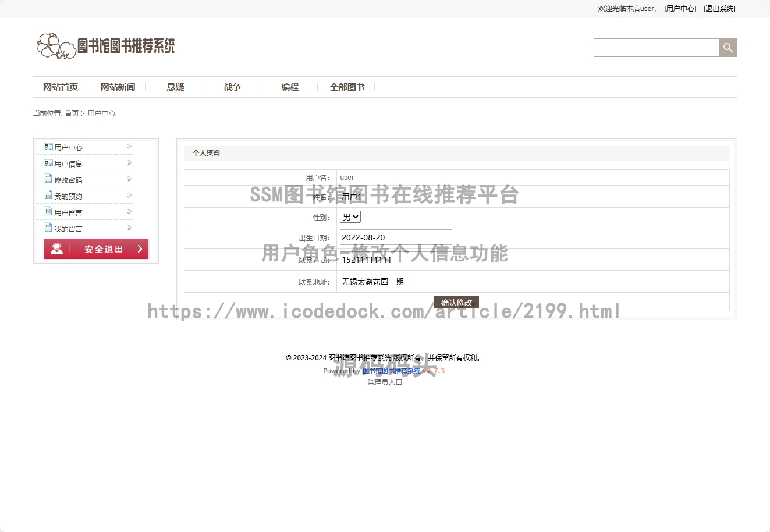The image size is (770, 532).
Task: Select the 编程 category menu
Action: click(290, 87)
